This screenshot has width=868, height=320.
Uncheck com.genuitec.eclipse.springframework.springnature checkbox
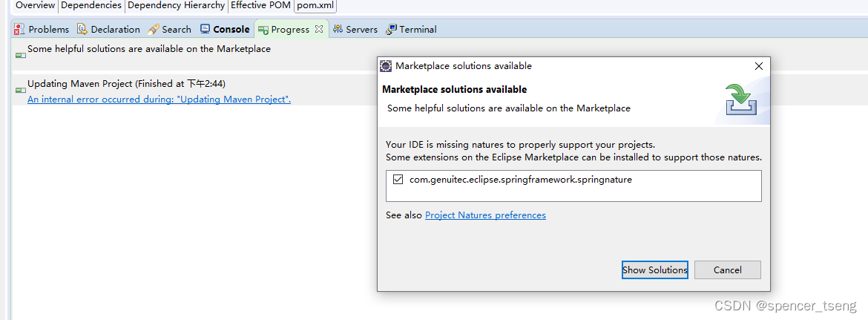398,180
